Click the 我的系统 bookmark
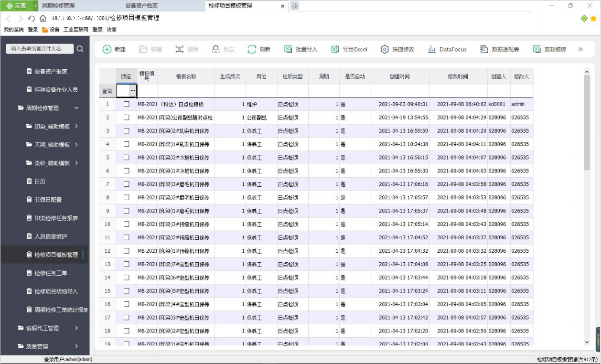 (x=14, y=30)
